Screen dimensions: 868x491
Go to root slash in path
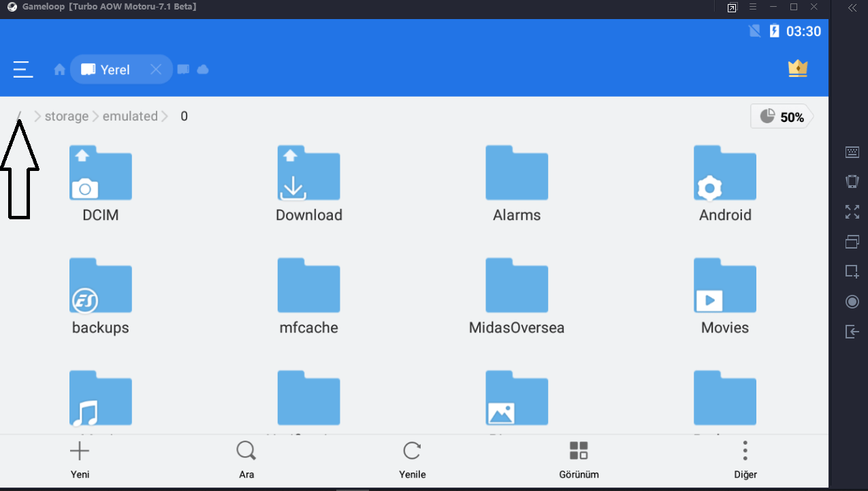click(20, 116)
